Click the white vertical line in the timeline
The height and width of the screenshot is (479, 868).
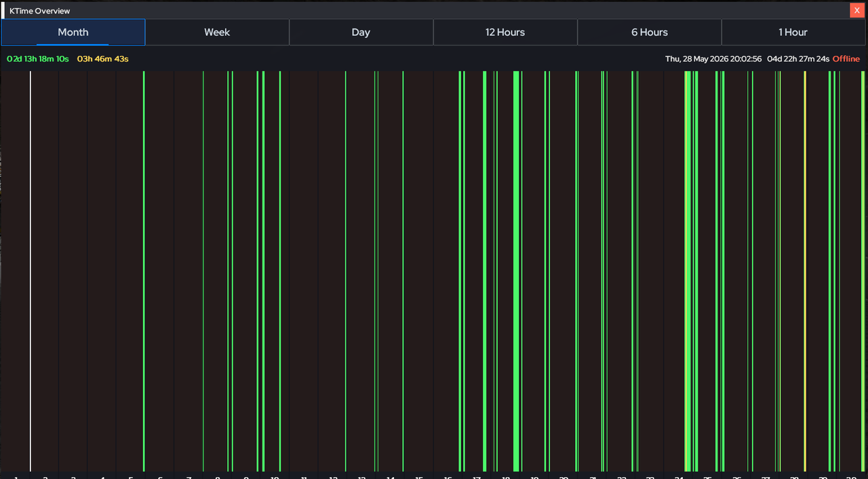click(30, 271)
